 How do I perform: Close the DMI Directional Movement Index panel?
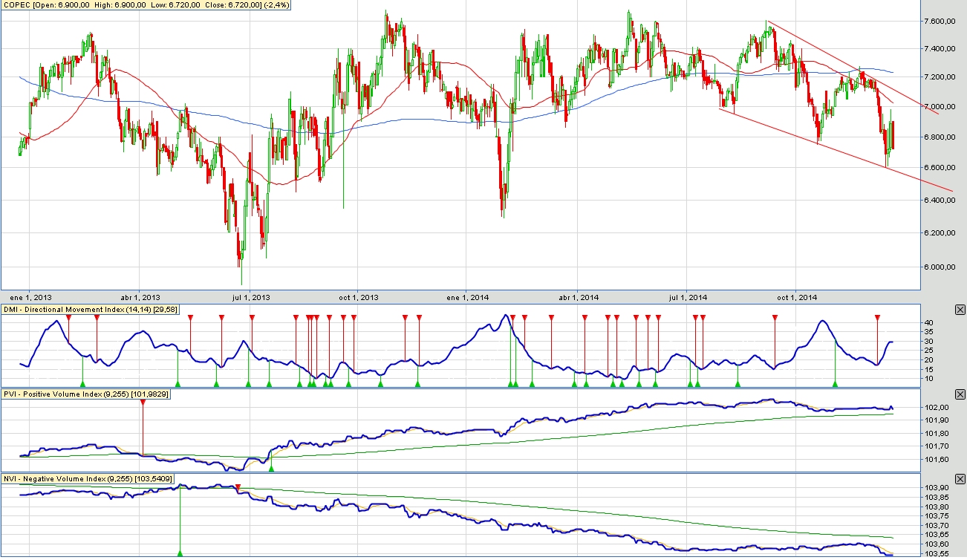pos(960,310)
